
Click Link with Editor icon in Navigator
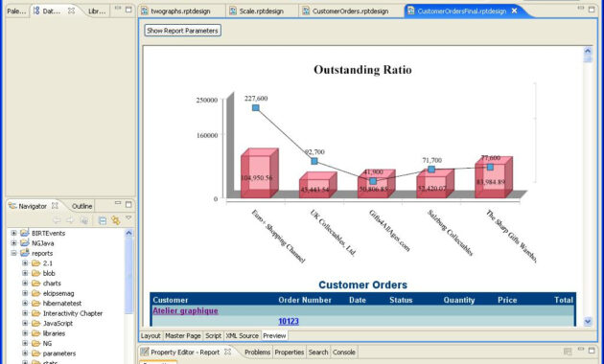115,220
